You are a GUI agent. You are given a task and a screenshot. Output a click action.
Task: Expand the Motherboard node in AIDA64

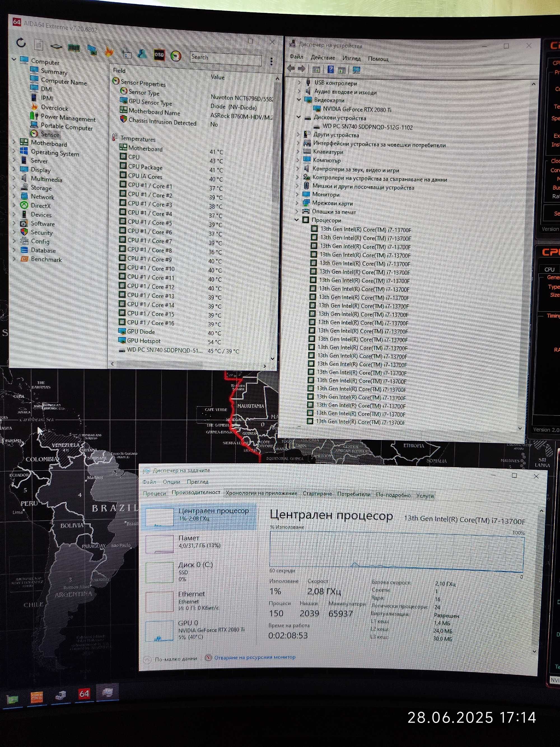tap(14, 142)
